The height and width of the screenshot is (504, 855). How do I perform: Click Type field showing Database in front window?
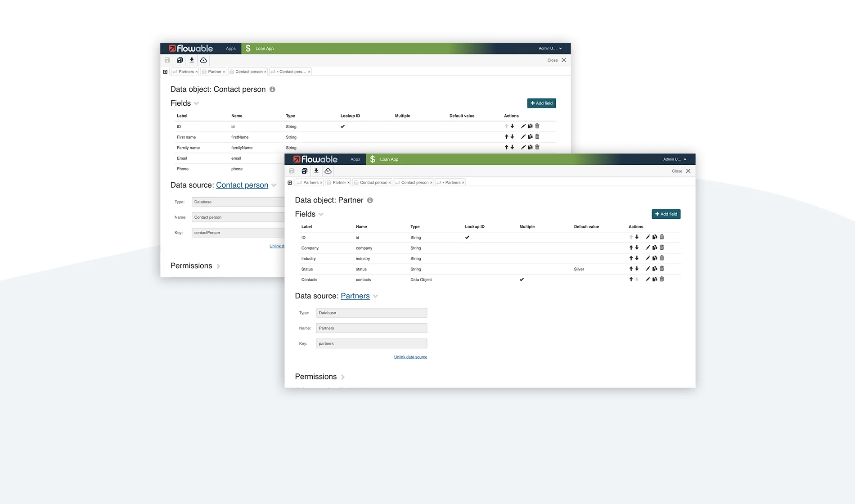click(x=372, y=313)
